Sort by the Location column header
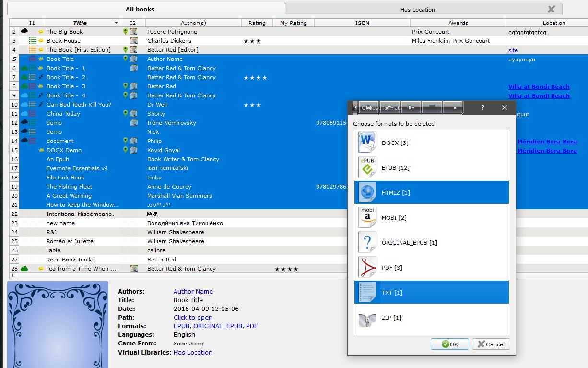Screen dimensions: 588x368 pyautogui.click(x=547, y=23)
